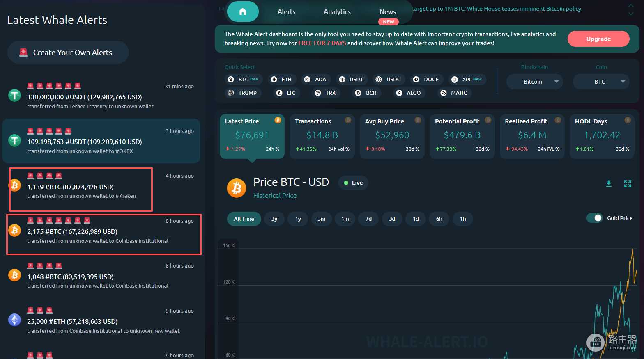Click the Bitcoin icon beside Price BTC - USD
The image size is (644, 359).
(237, 188)
